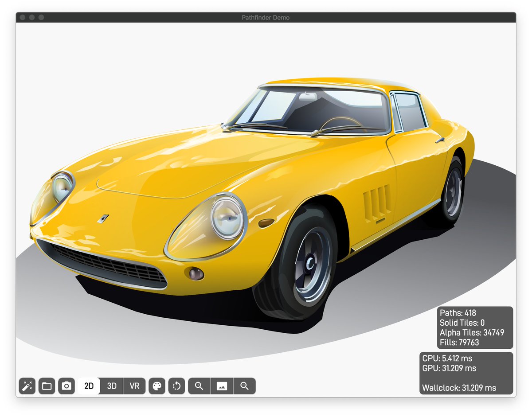Click the Pathfinder Demo window title
This screenshot has height=417, width=532.
(266, 17)
